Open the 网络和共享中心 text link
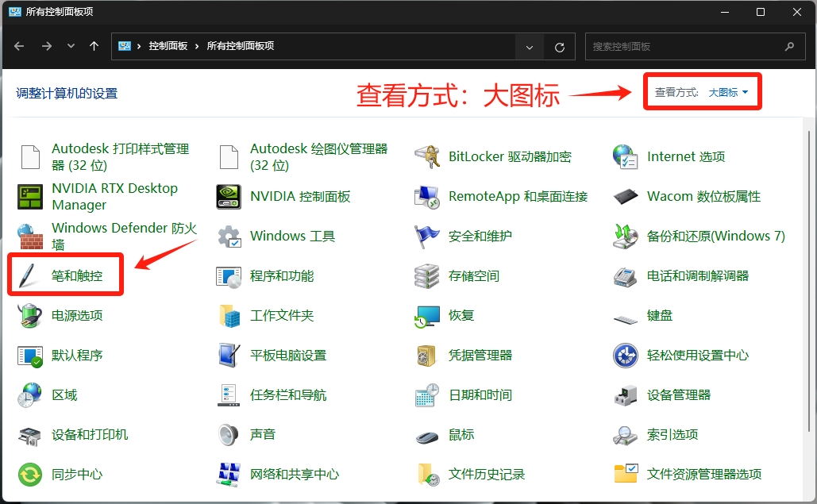Viewport: 817px width, 504px height. pos(295,475)
